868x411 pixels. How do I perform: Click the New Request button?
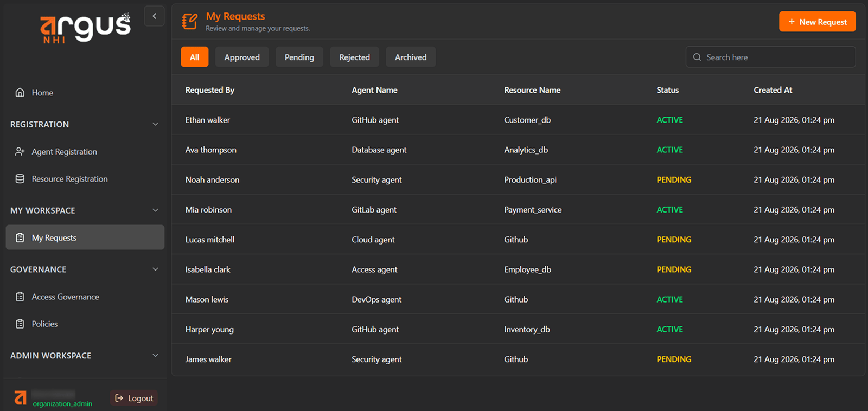click(x=818, y=22)
